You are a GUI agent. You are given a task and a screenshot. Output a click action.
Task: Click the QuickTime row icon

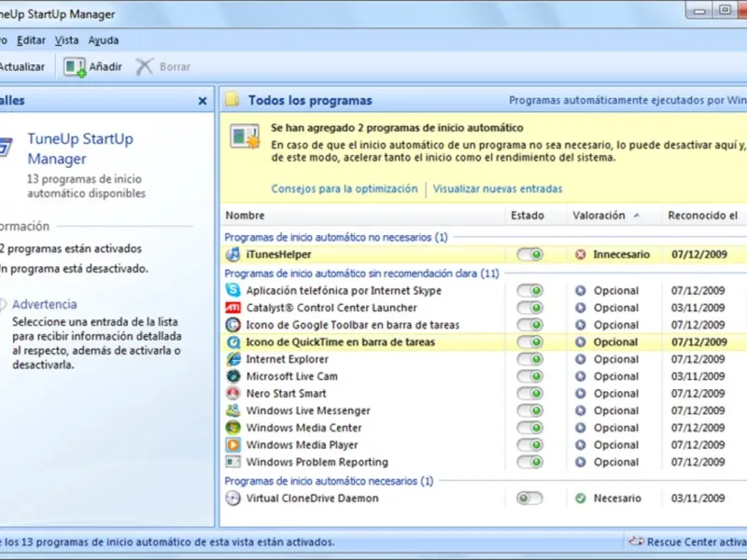click(233, 342)
